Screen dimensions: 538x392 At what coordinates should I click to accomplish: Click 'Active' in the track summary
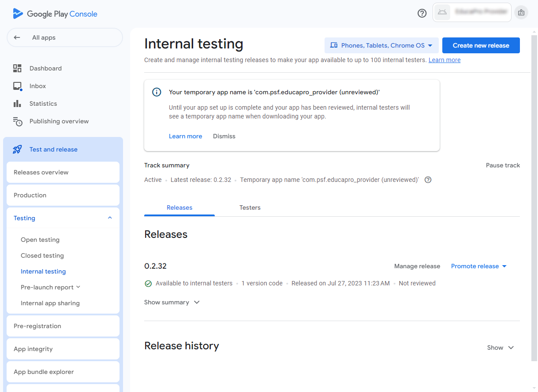(x=153, y=180)
